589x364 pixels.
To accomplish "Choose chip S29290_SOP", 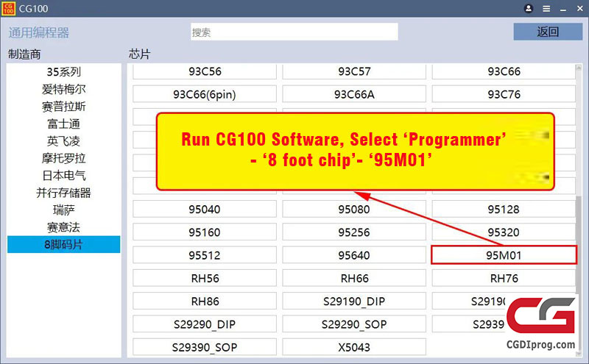I will [x=354, y=324].
